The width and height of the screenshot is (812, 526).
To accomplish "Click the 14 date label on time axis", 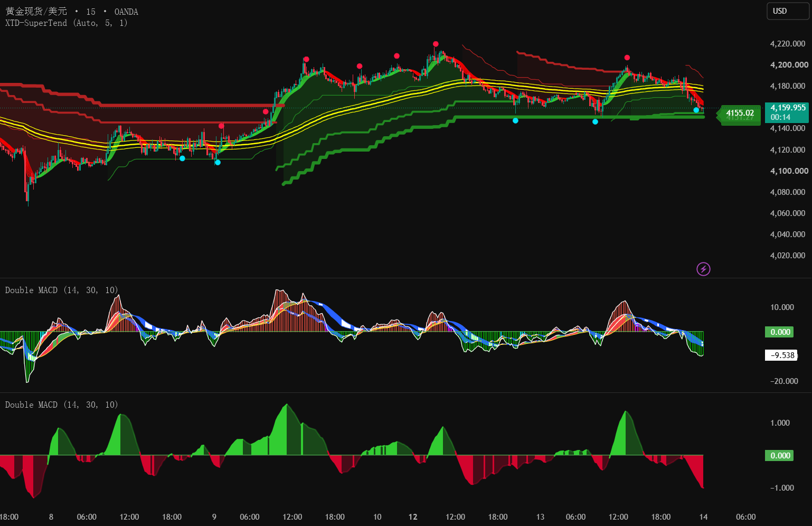I will [x=703, y=517].
